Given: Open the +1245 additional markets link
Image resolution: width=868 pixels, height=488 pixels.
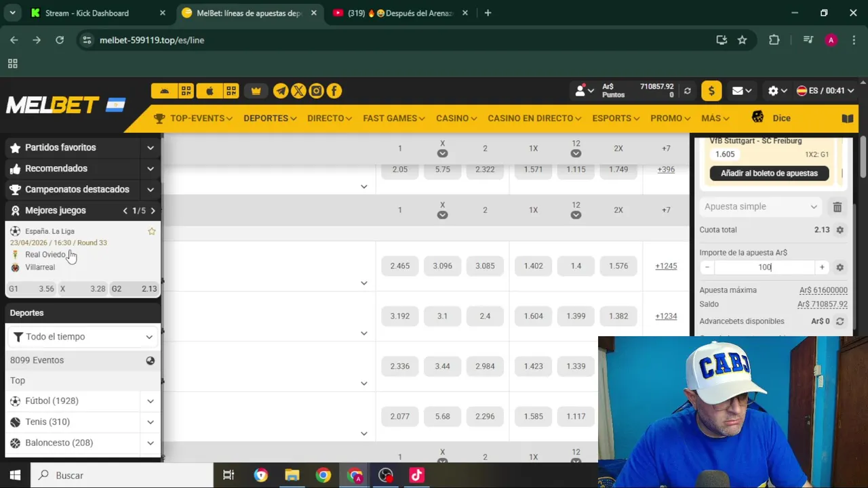Looking at the screenshot, I should 666,266.
